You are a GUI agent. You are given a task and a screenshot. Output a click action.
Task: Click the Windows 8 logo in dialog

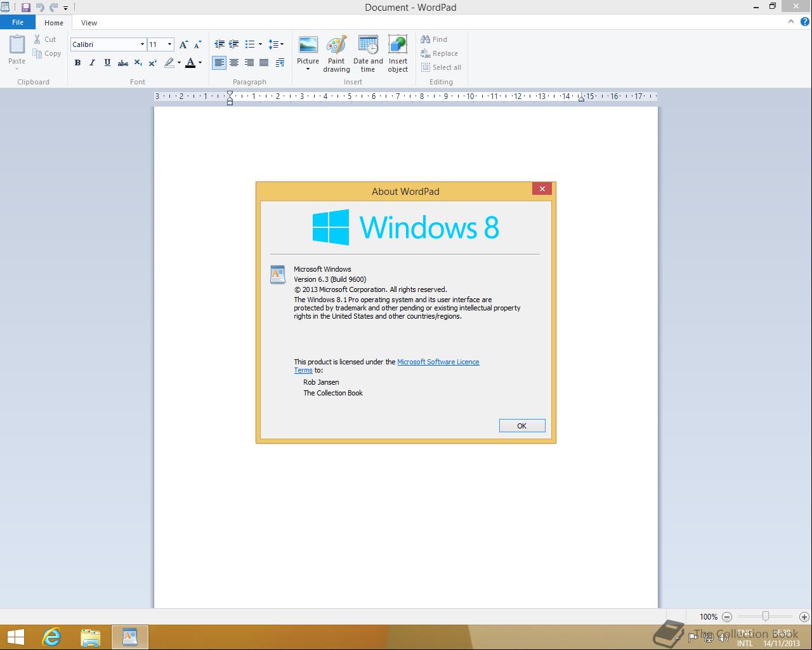click(x=406, y=227)
